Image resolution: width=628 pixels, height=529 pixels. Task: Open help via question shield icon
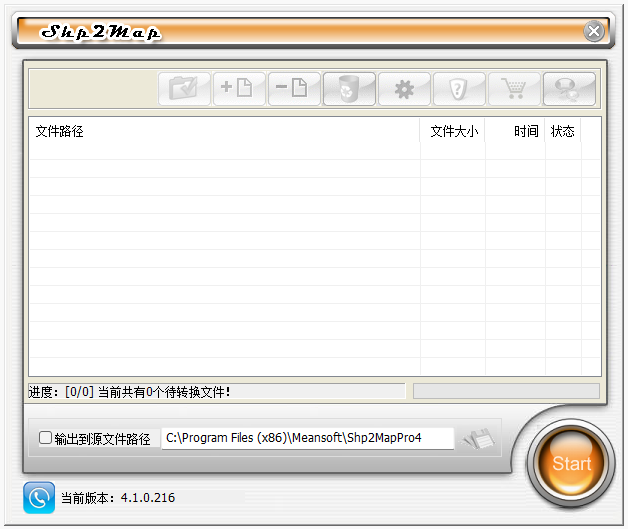coord(459,89)
